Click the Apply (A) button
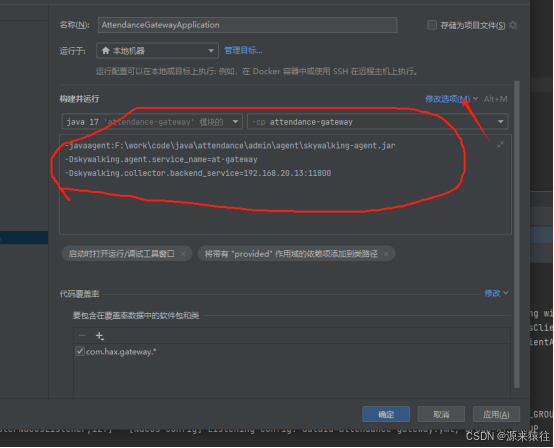This screenshot has width=554, height=448. coord(496,414)
